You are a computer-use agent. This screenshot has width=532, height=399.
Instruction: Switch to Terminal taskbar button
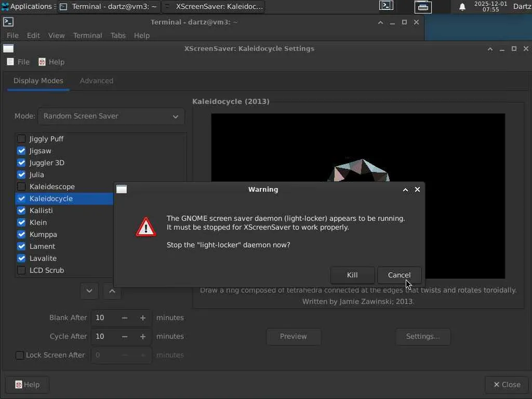(108, 6)
